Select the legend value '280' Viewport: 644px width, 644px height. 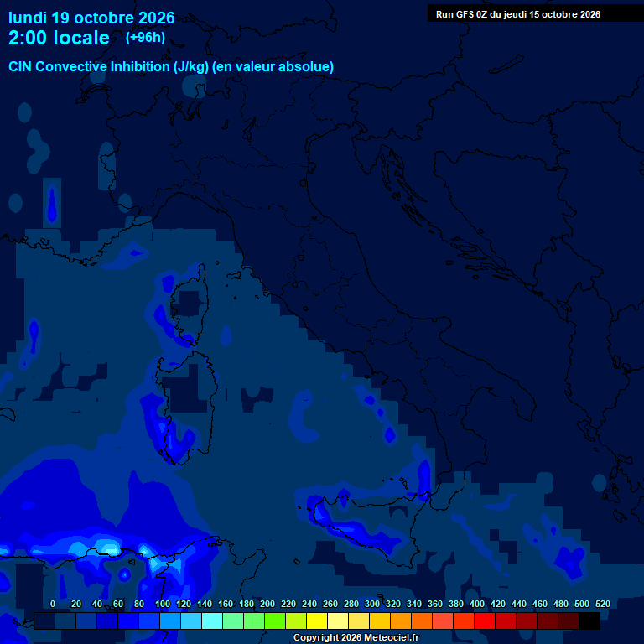[x=351, y=604]
